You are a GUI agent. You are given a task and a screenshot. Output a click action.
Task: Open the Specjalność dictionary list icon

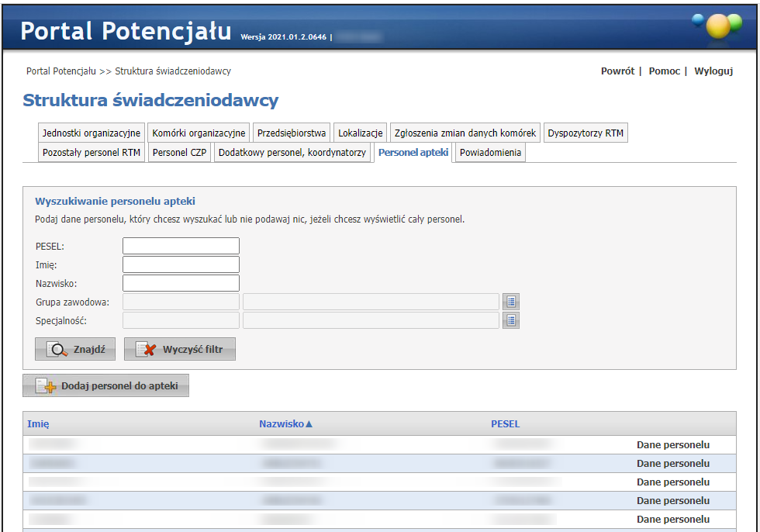point(510,320)
